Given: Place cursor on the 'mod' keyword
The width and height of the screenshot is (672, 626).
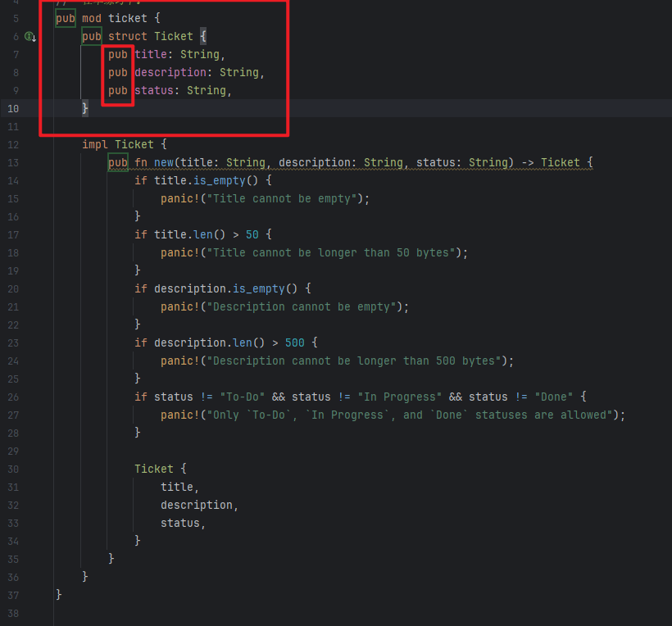Looking at the screenshot, I should (92, 18).
